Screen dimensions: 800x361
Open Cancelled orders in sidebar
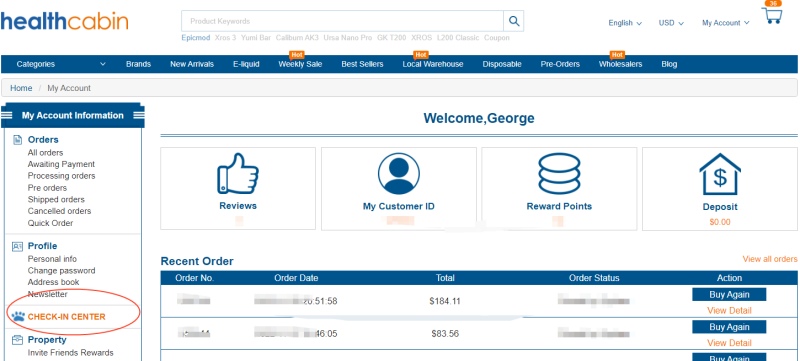tap(59, 211)
